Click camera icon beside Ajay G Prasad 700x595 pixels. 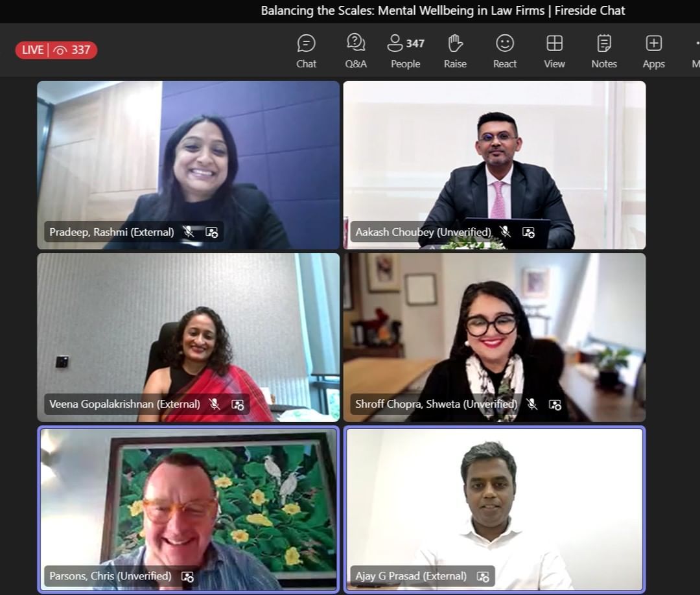(x=483, y=576)
